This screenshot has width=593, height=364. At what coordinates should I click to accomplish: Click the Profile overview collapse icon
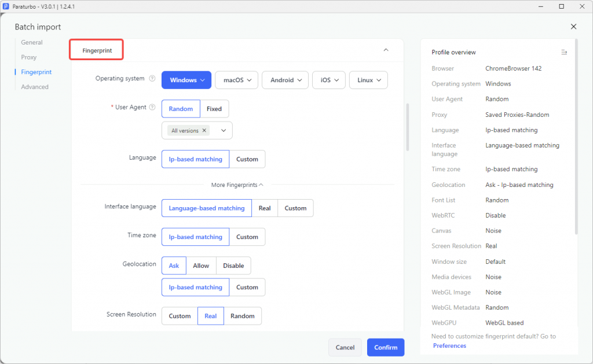[x=564, y=52]
